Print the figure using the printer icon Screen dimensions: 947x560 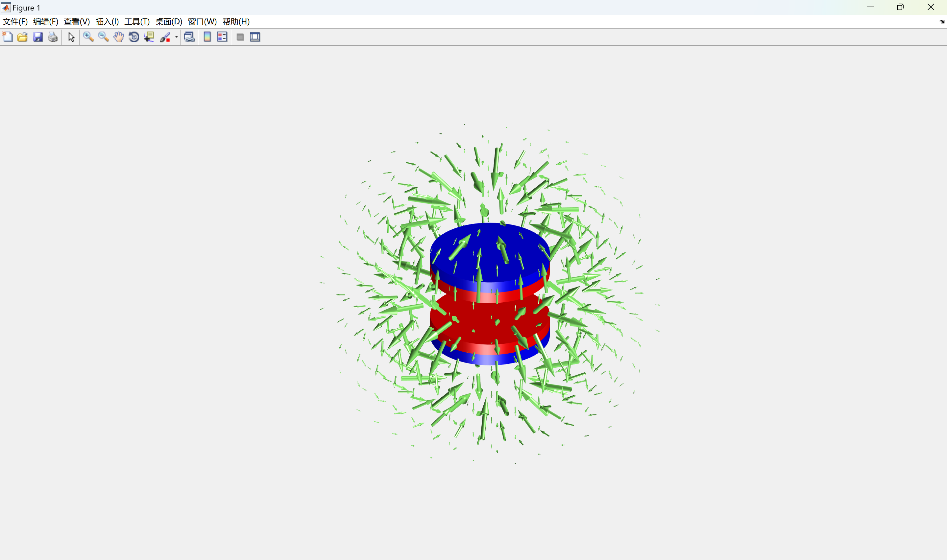(x=53, y=37)
